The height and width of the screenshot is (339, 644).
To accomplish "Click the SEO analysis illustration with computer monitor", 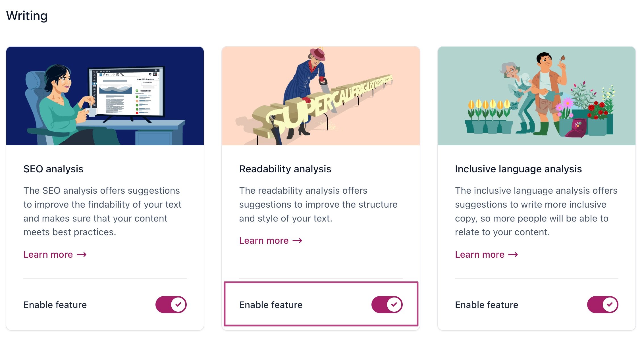I will click(105, 96).
